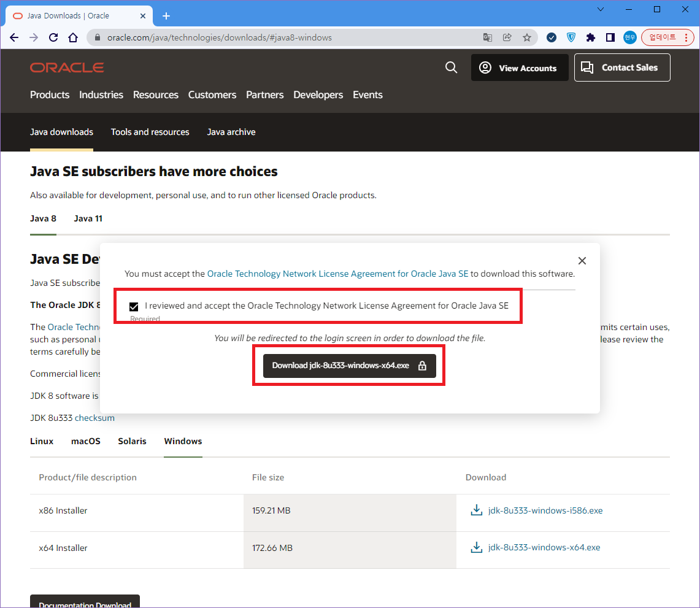Select Java downloads tab
Screen dimensions: 700x608
coord(61,132)
